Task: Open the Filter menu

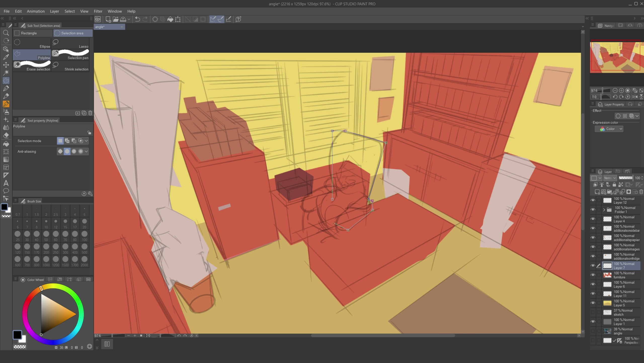Action: pyautogui.click(x=98, y=11)
